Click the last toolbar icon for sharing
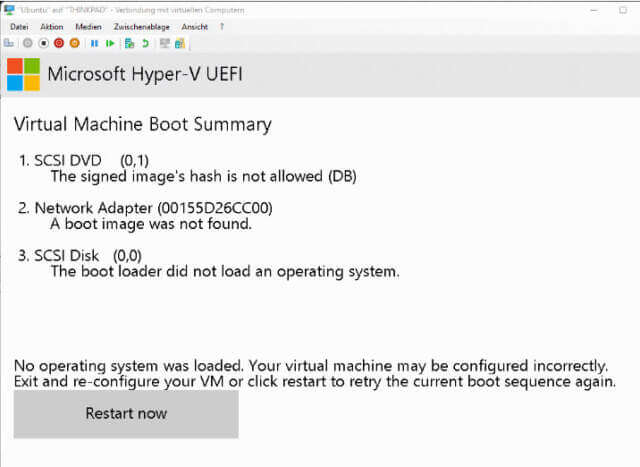640x467 pixels. click(180, 43)
